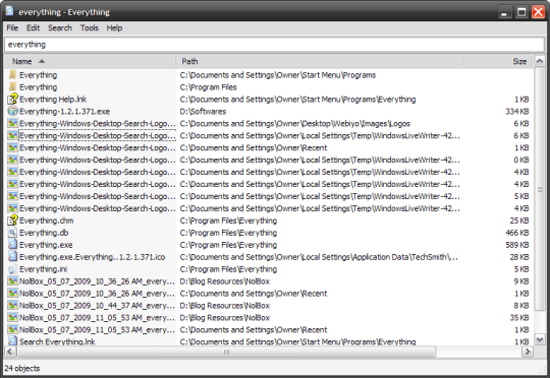Click the image icon of the 8 KB NolBox file
Viewport: 550px width, 378px height.
pyautogui.click(x=13, y=305)
